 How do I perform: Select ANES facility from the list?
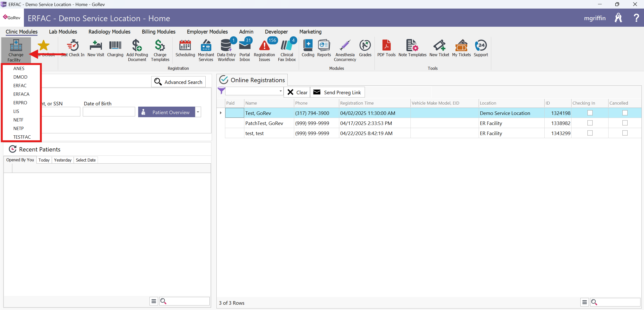click(x=19, y=68)
